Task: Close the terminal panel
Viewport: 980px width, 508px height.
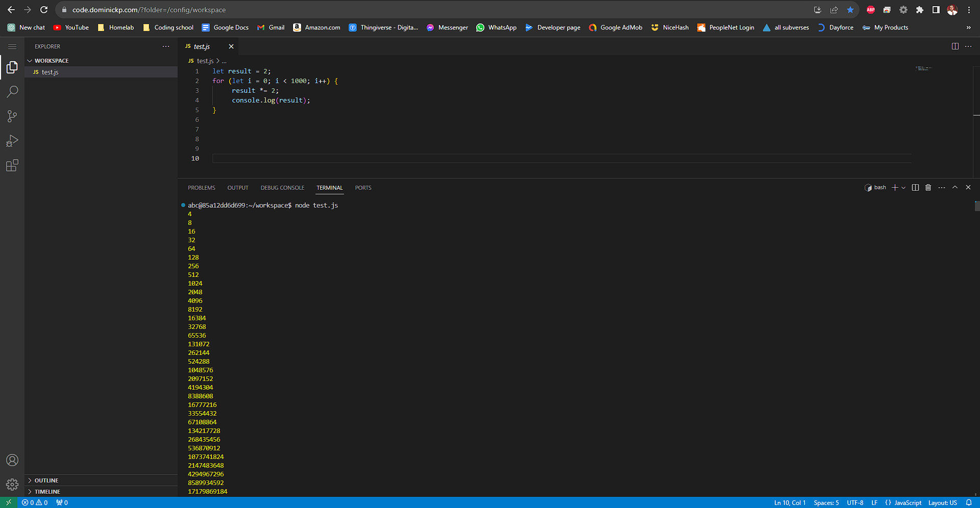Action: [968, 188]
